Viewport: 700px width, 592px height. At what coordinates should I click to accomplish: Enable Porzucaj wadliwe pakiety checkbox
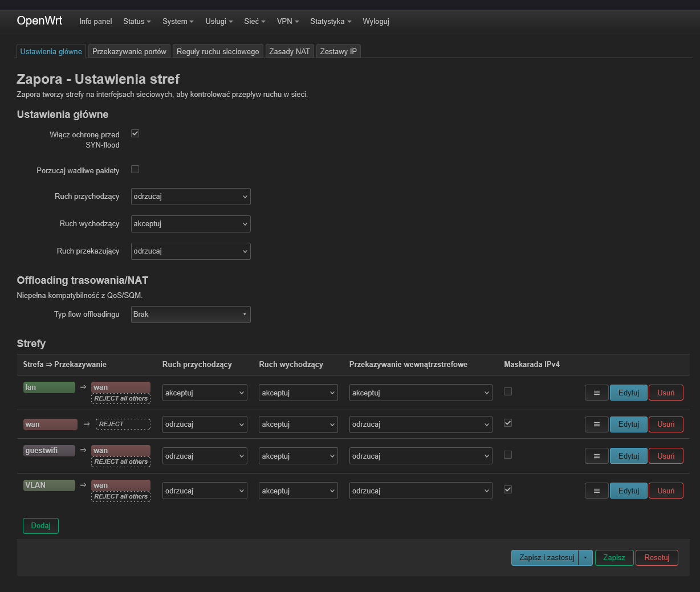coord(135,169)
